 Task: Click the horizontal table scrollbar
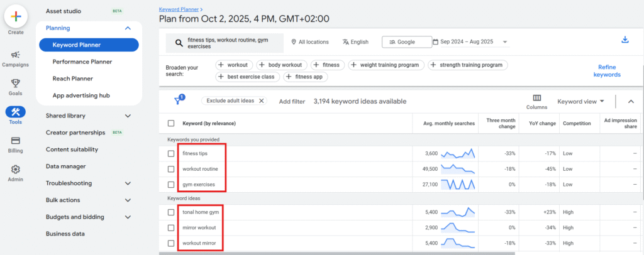pyautogui.click(x=337, y=253)
